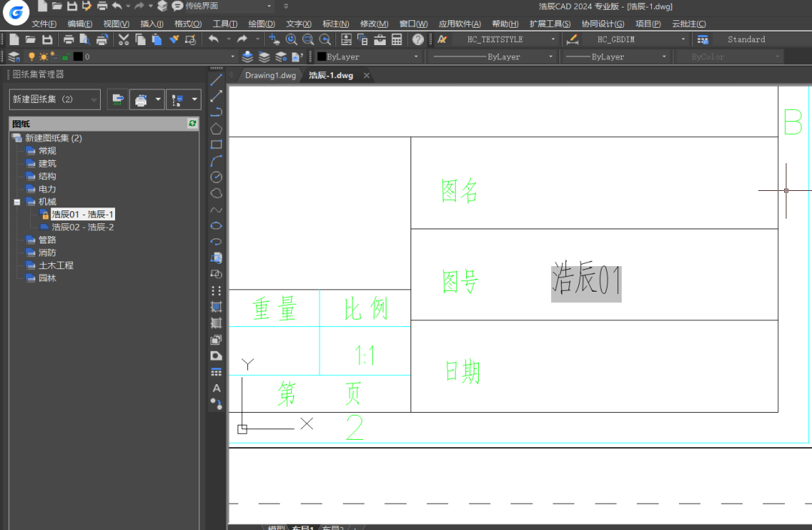Click the 浩辰01 title block text
Screen dimensions: 812x530
[586, 281]
